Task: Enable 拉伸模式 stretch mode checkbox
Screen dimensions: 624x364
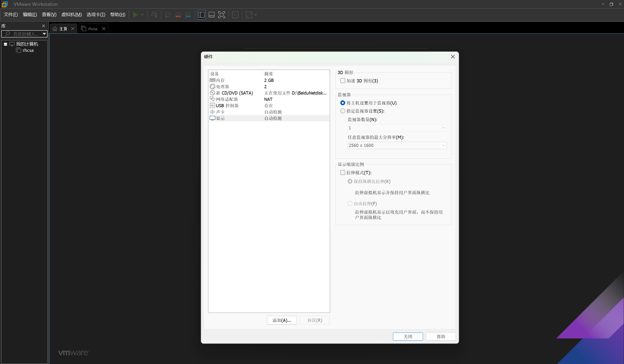Action: [343, 172]
